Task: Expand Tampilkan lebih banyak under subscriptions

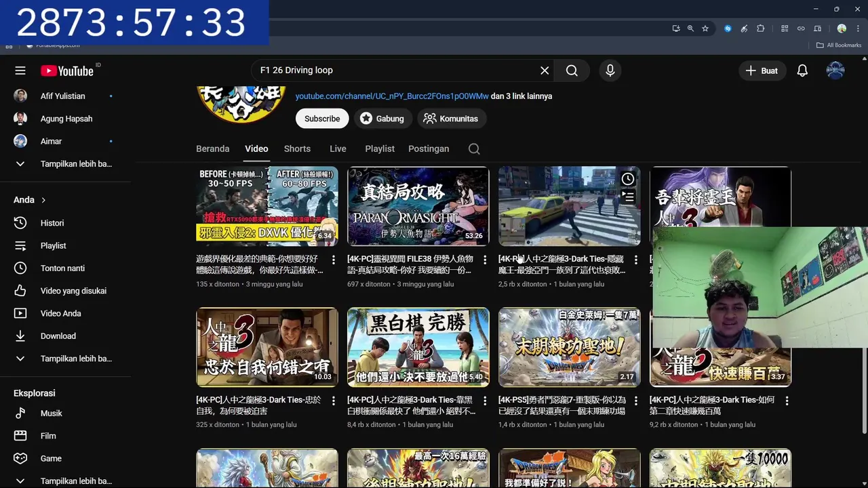Action: point(66,164)
